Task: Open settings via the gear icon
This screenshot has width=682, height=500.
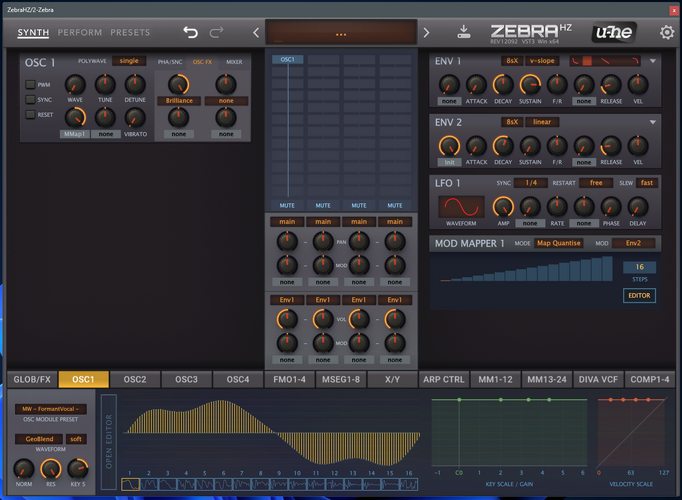Action: pos(667,32)
